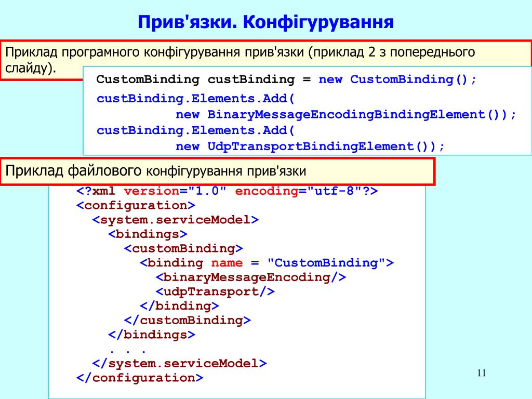Click the opening "<bindings>" tag

pyautogui.click(x=148, y=234)
